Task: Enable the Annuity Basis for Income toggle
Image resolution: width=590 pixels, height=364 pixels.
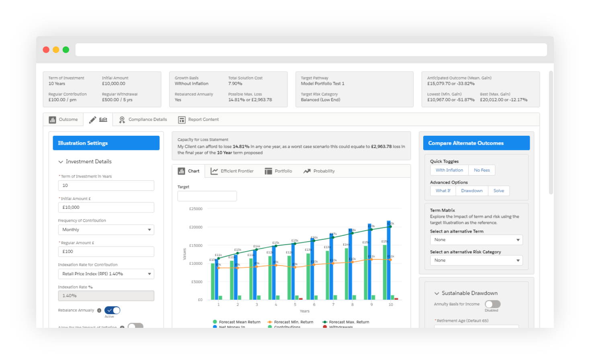Action: (492, 304)
